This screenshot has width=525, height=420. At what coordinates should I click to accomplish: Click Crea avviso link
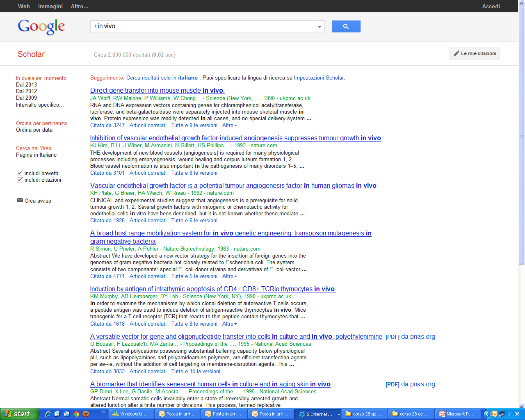(x=38, y=201)
